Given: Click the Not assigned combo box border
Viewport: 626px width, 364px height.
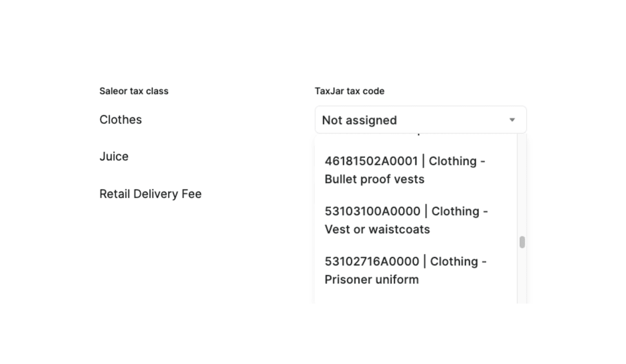Looking at the screenshot, I should [420, 107].
